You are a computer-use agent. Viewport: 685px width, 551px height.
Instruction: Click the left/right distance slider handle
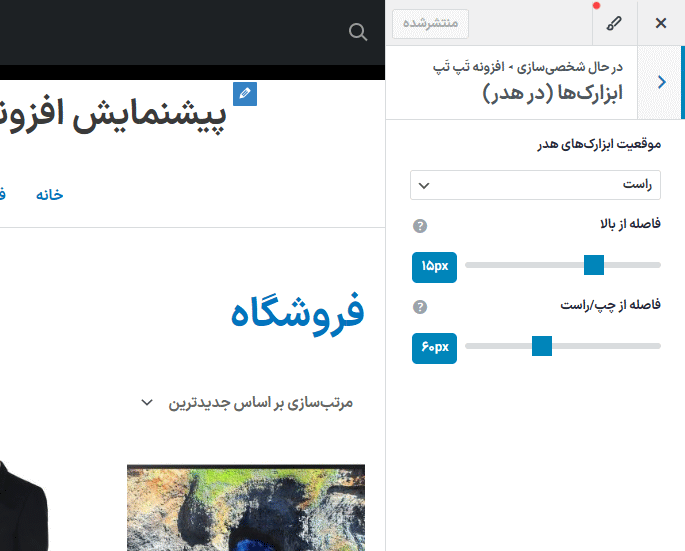(x=542, y=346)
